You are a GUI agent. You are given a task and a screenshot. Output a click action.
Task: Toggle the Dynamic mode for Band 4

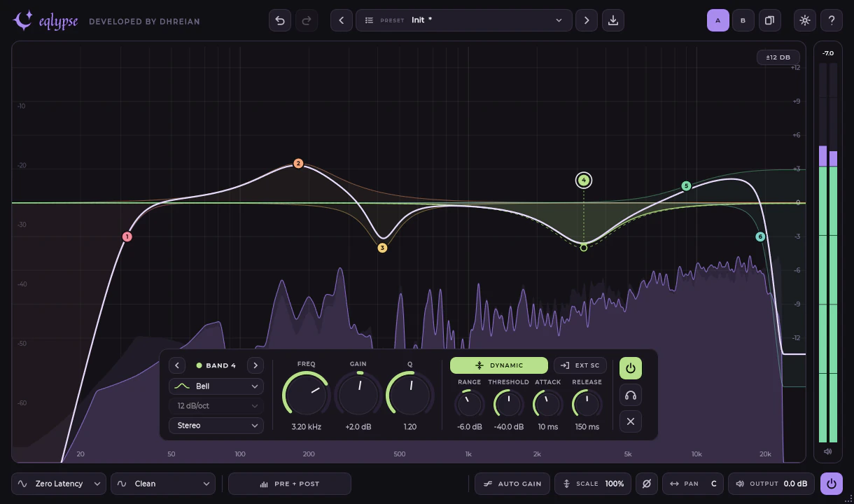[x=499, y=365]
